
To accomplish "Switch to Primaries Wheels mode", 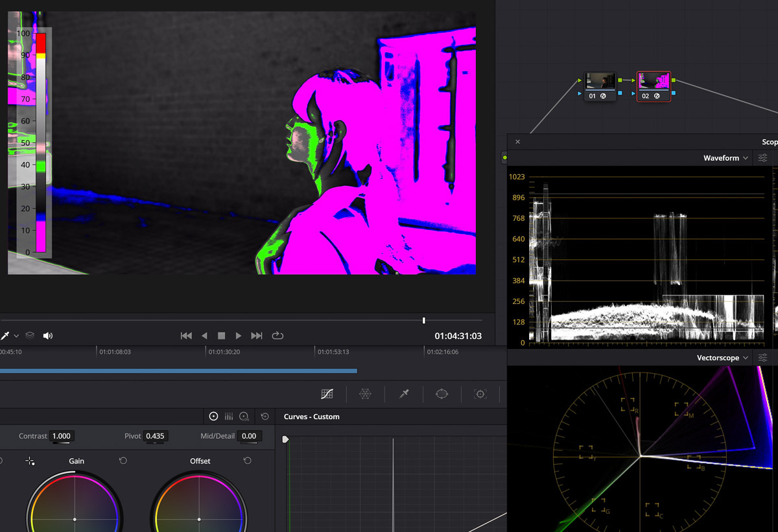I will (213, 417).
